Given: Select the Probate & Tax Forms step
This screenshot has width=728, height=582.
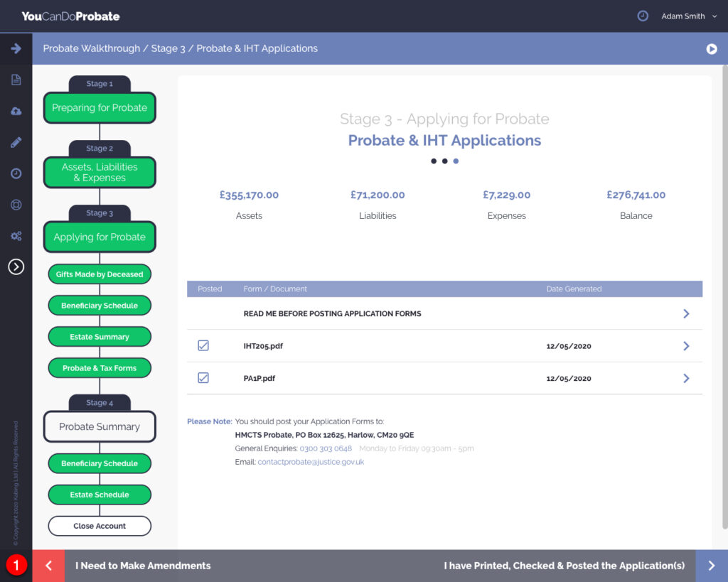Looking at the screenshot, I should click(100, 368).
